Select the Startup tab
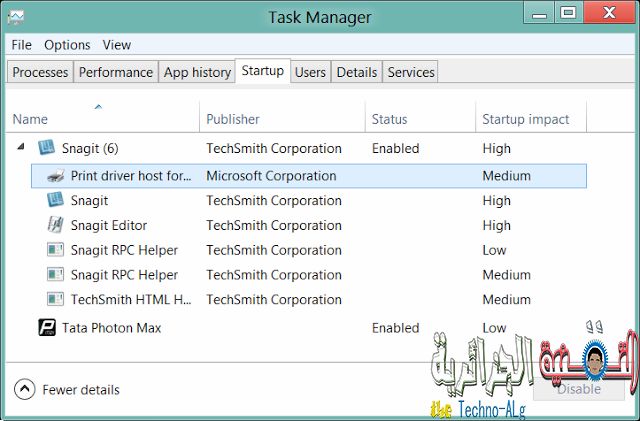 pyautogui.click(x=262, y=71)
